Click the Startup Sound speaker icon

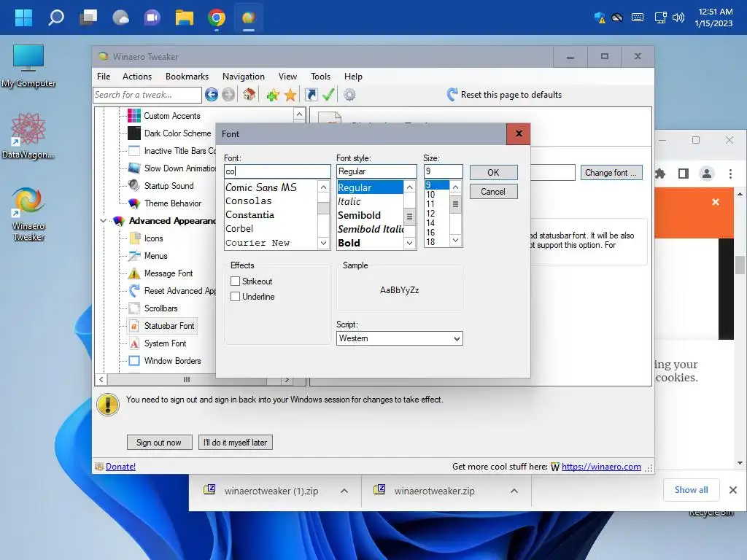pyautogui.click(x=134, y=185)
